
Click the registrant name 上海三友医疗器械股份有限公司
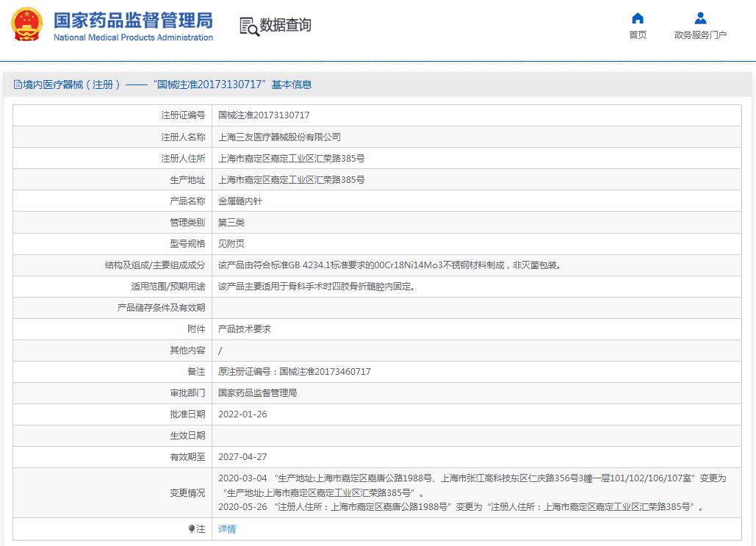(x=279, y=137)
